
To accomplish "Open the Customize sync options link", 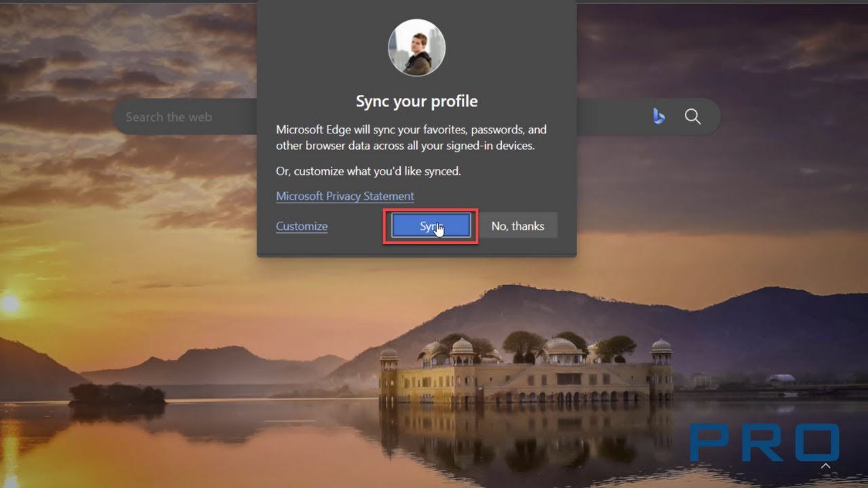I will (x=302, y=226).
